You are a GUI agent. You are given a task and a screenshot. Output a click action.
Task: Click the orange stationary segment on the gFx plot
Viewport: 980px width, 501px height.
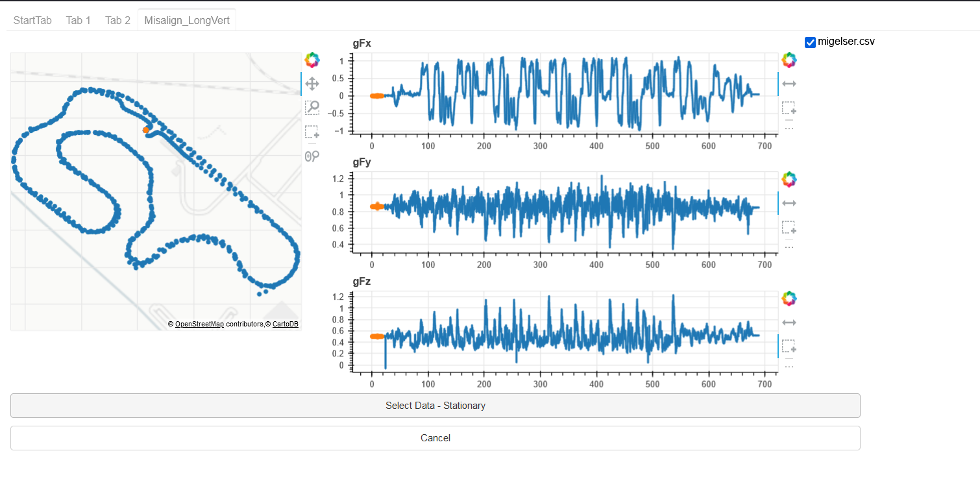pos(376,96)
